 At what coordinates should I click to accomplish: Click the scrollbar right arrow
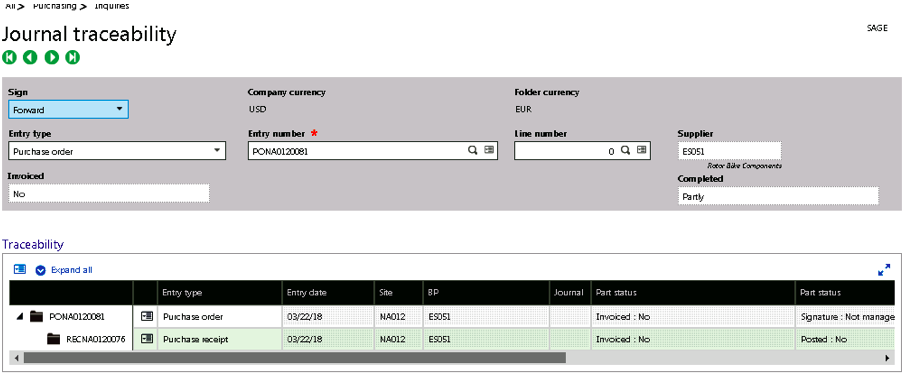click(x=887, y=358)
